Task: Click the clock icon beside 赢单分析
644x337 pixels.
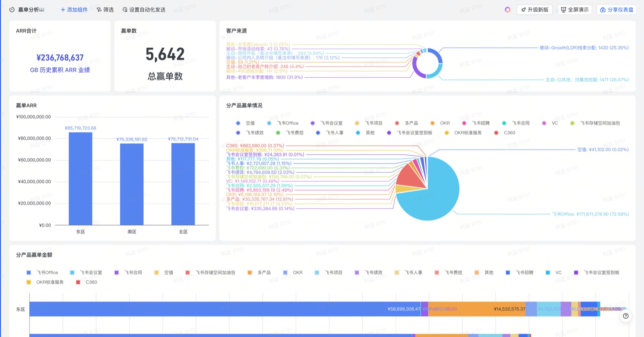Action: pos(12,10)
